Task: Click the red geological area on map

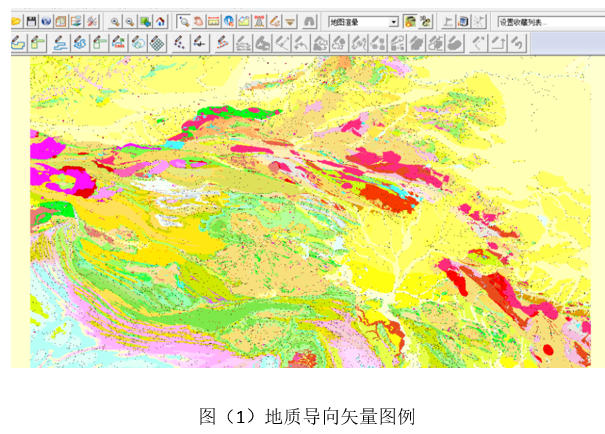Action: [397, 197]
